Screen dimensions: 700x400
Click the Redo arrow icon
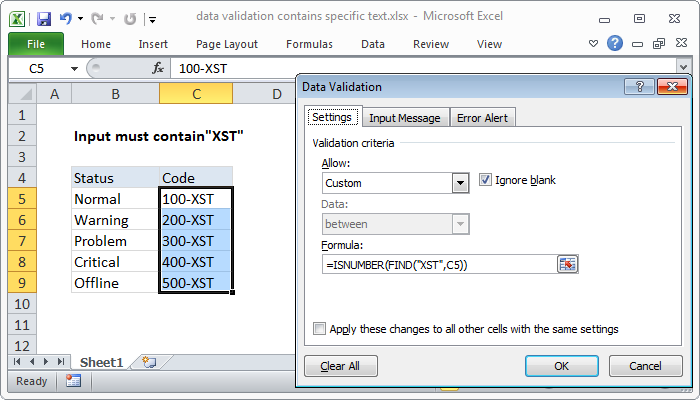pos(97,19)
